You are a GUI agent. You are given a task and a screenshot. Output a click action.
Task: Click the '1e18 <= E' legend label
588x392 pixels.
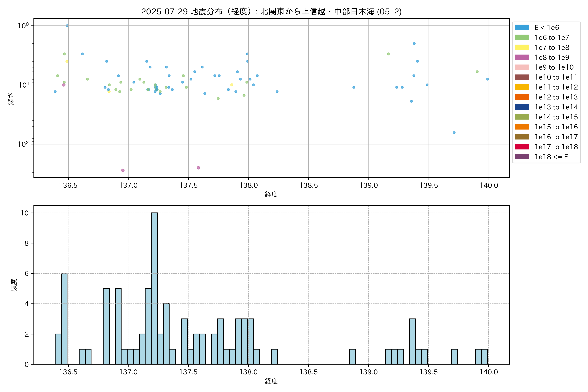point(551,157)
